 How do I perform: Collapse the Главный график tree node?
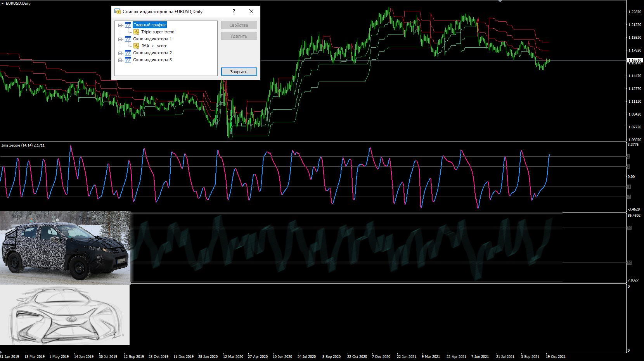[x=120, y=25]
